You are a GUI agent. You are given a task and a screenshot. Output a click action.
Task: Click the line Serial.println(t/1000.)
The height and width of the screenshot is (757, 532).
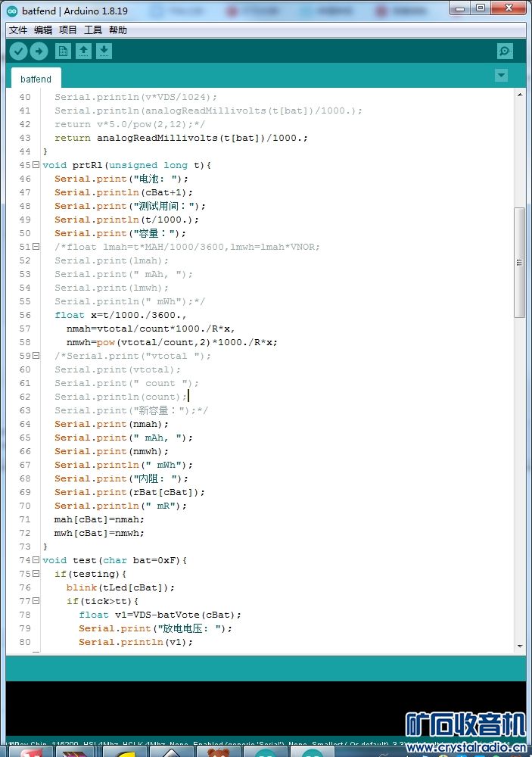126,220
